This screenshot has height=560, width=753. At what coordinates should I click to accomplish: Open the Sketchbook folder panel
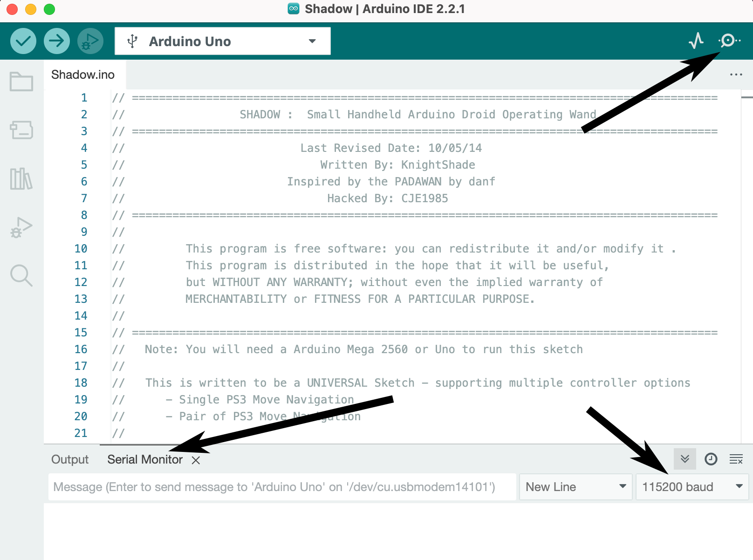point(21,81)
